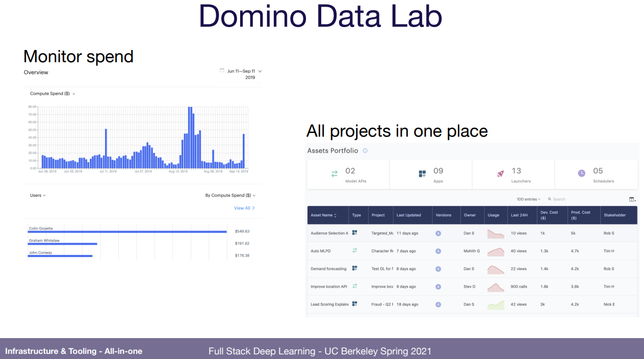644x359 pixels.
Task: Click the 'Improve location API' asset name
Action: (x=329, y=287)
